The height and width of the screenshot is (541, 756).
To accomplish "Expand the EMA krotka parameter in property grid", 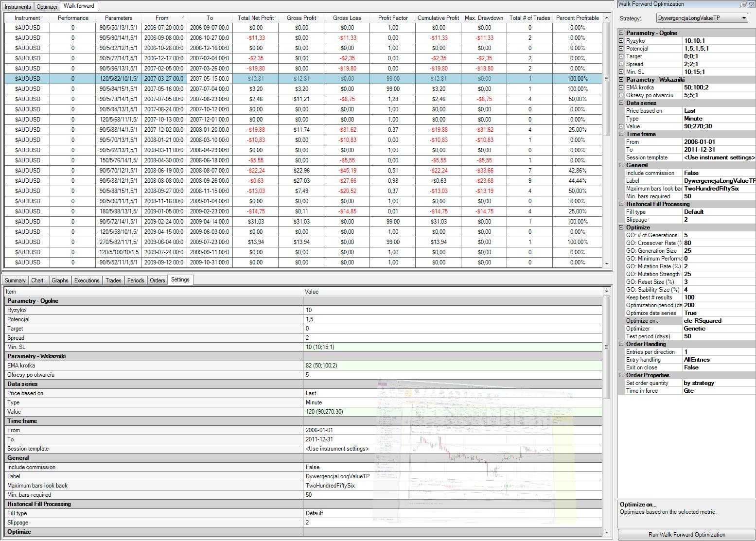I will click(x=621, y=87).
